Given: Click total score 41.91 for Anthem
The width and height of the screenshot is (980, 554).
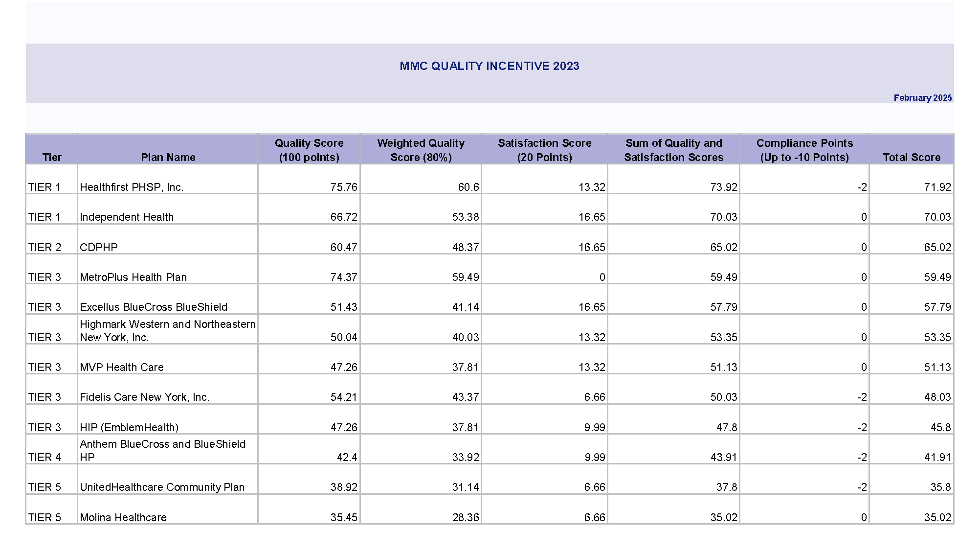Looking at the screenshot, I should (x=937, y=457).
